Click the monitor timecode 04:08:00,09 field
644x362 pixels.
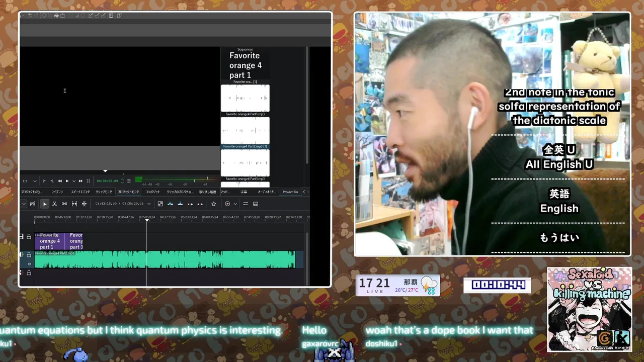point(107,181)
